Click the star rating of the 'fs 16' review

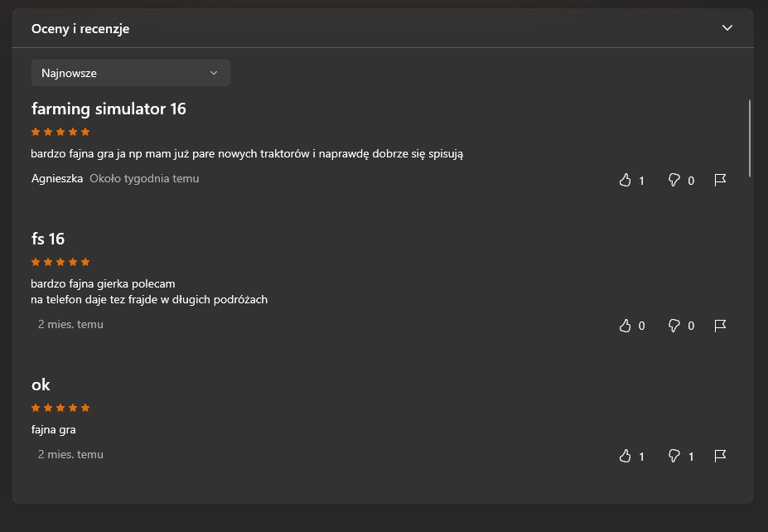(x=60, y=262)
